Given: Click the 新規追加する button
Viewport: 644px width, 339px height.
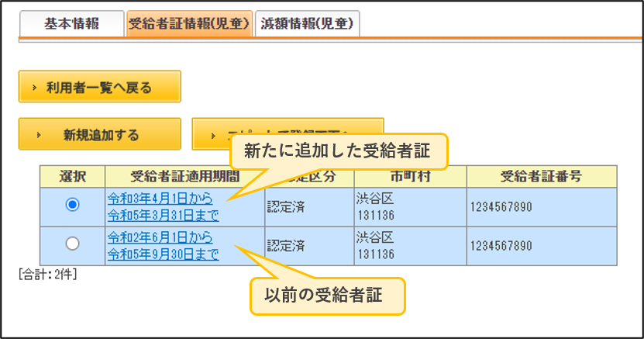Looking at the screenshot, I should pyautogui.click(x=100, y=134).
